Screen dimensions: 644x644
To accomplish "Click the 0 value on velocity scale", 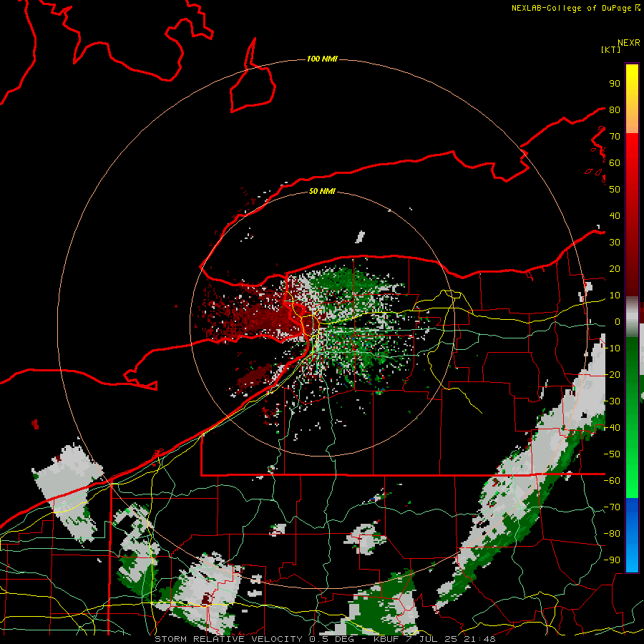I will [x=618, y=321].
